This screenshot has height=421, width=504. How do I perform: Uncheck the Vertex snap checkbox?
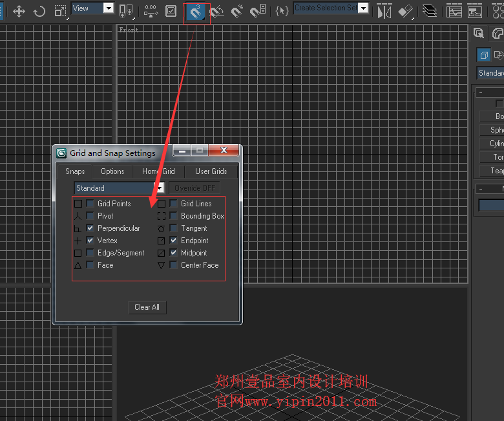click(90, 241)
